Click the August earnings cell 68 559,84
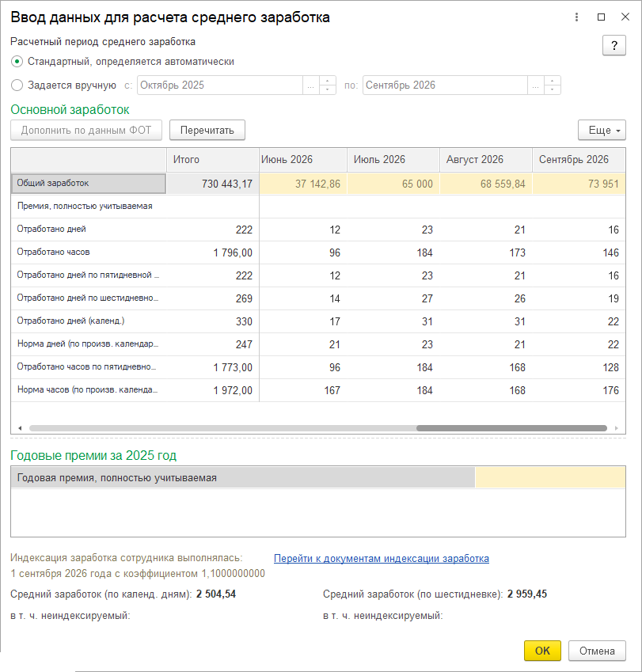The width and height of the screenshot is (642, 672). (486, 184)
